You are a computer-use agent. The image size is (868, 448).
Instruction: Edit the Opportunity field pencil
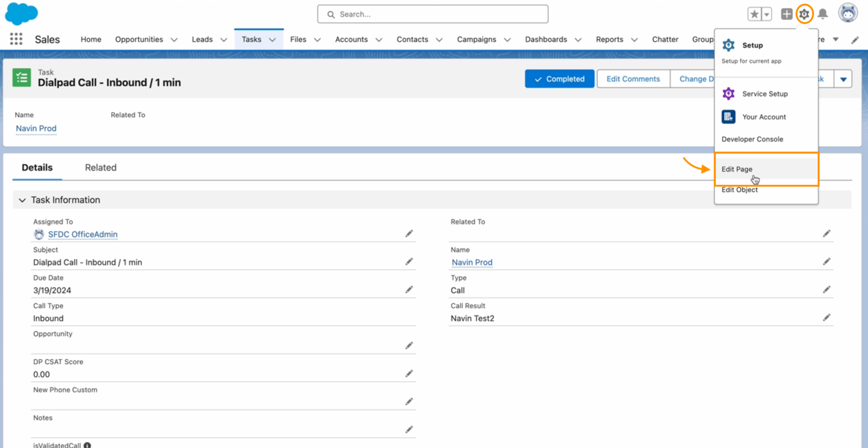(x=409, y=346)
